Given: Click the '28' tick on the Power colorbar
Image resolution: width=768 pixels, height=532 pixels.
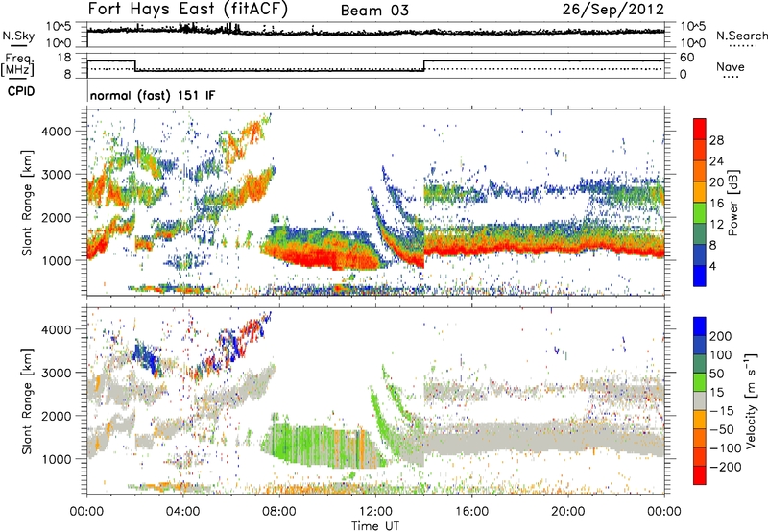Looking at the screenshot, I should [716, 140].
